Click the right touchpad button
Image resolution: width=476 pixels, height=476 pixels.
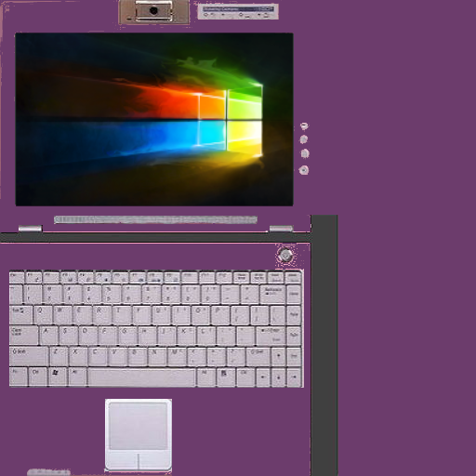coord(154,461)
